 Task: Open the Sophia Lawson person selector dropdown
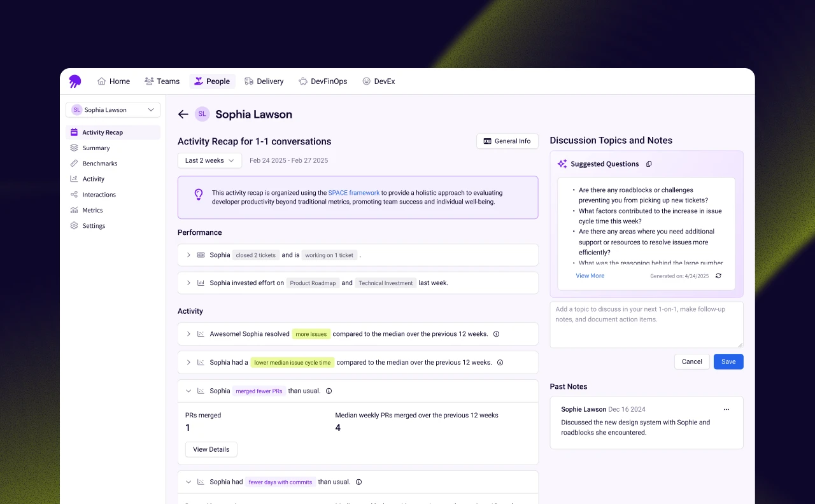113,110
